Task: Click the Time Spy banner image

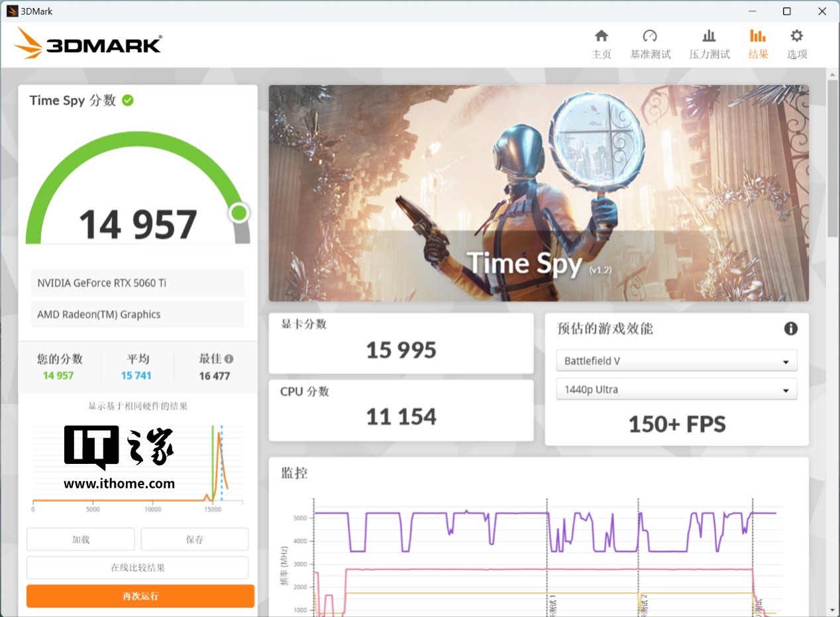Action: (x=538, y=193)
